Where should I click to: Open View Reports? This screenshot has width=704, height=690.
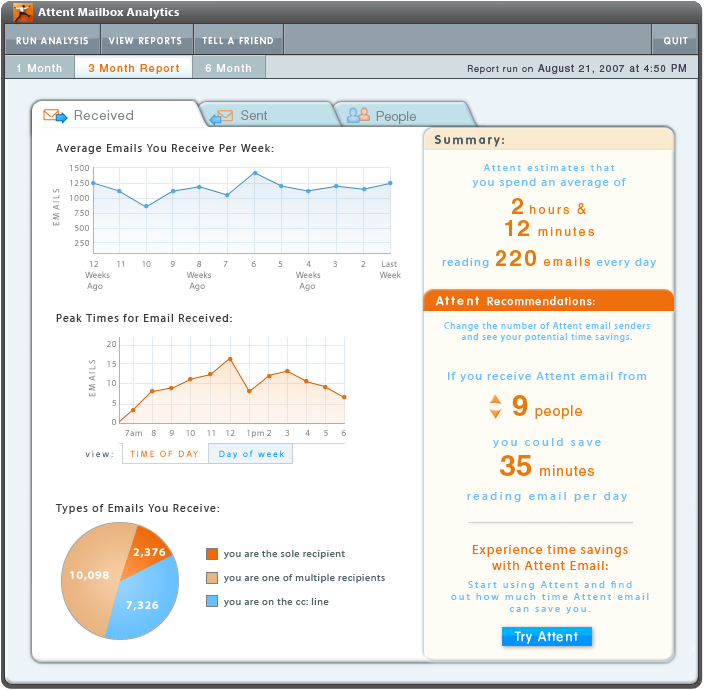(145, 40)
